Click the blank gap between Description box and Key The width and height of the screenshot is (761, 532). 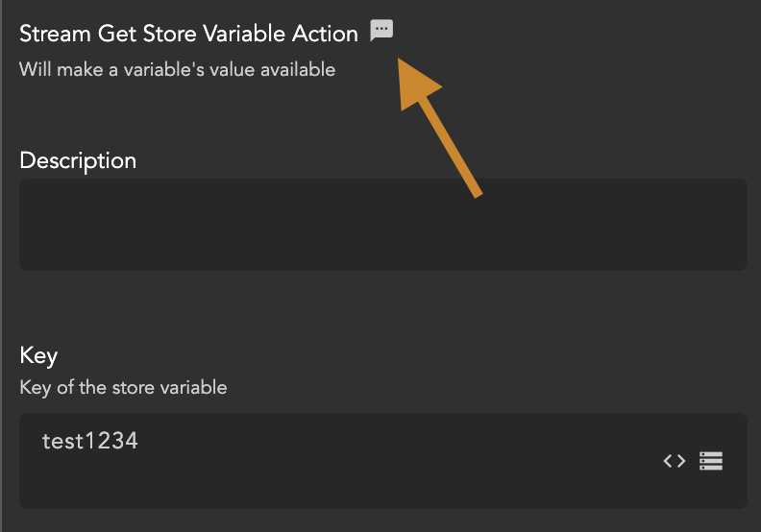pos(382,305)
